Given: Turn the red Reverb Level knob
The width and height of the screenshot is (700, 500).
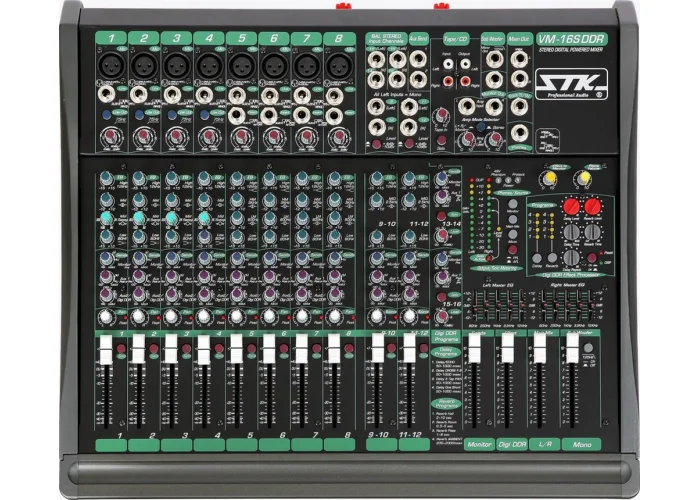Looking at the screenshot, I should (x=592, y=207).
